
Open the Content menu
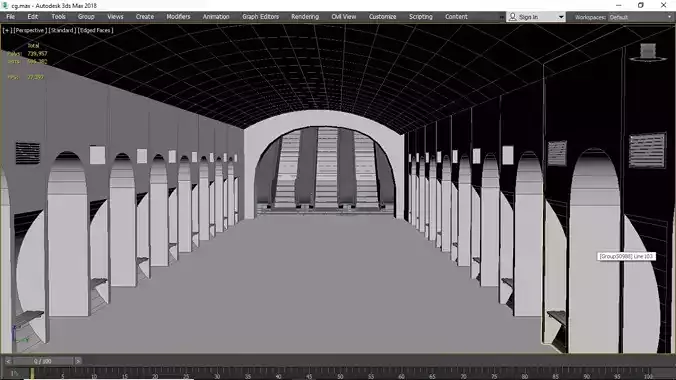point(456,17)
